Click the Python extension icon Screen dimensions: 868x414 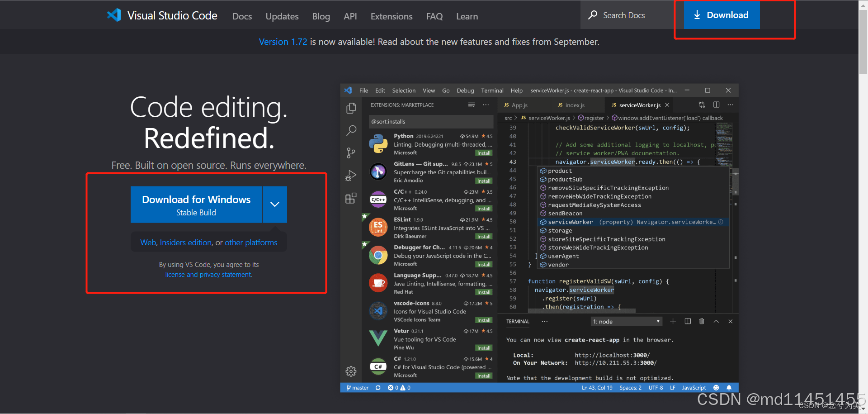pos(378,143)
